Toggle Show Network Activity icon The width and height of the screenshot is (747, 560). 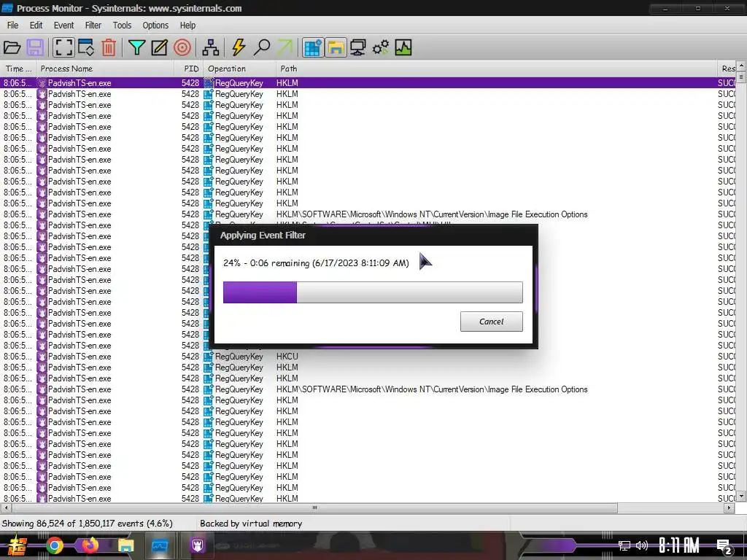[357, 47]
